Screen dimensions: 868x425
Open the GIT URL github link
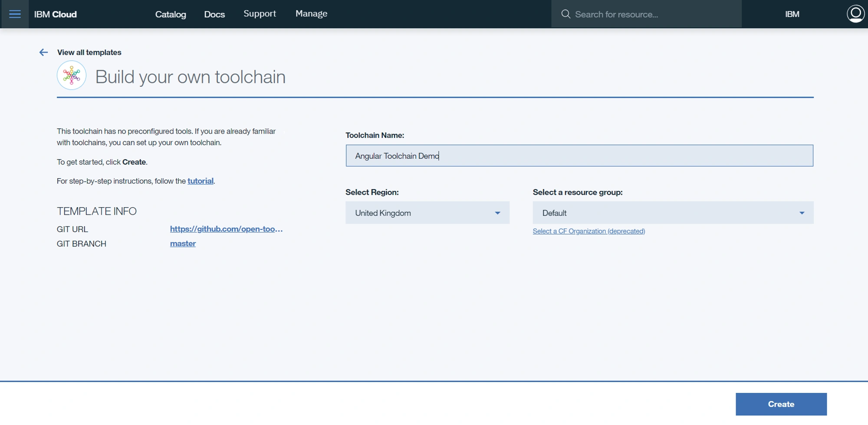click(x=226, y=229)
